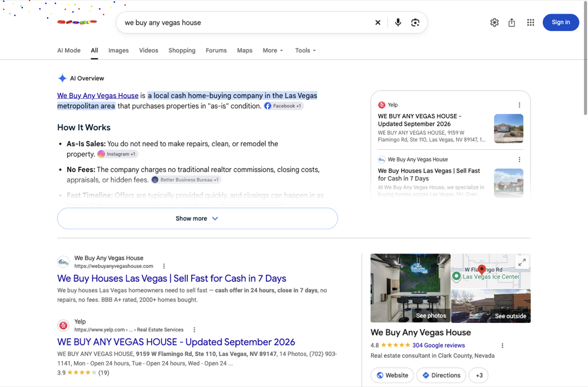Open three-dot menu on Yelp source card
The height and width of the screenshot is (387, 588).
point(519,105)
